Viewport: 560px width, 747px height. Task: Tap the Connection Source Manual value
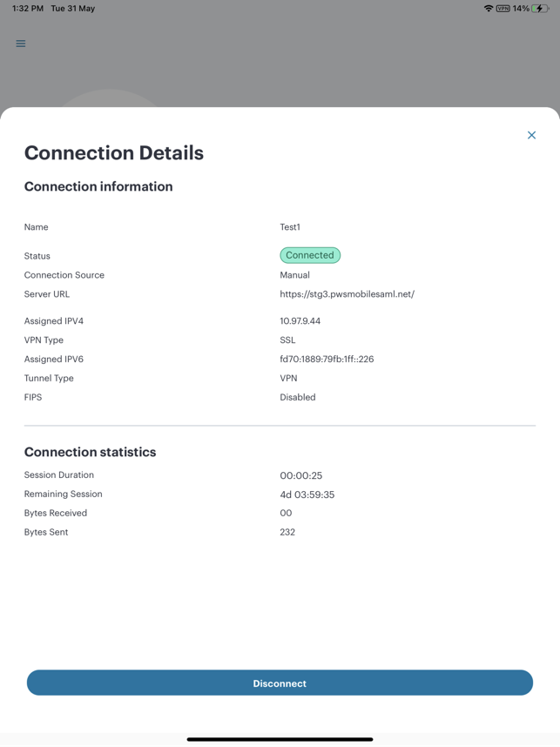pyautogui.click(x=294, y=275)
